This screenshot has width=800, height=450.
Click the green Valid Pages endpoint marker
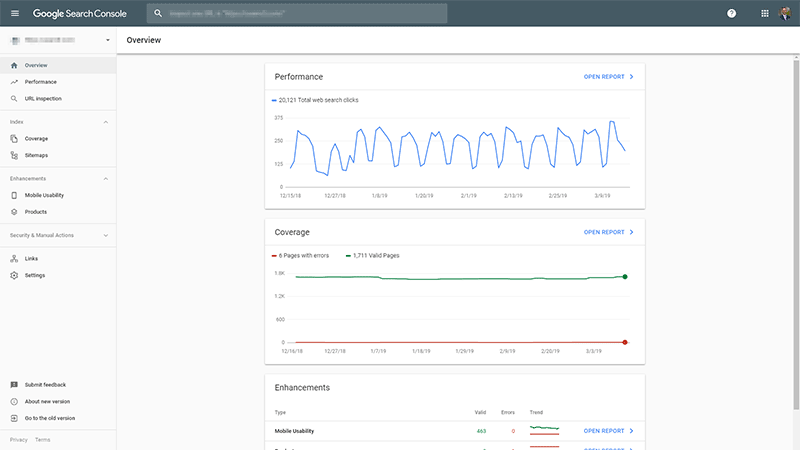(625, 277)
